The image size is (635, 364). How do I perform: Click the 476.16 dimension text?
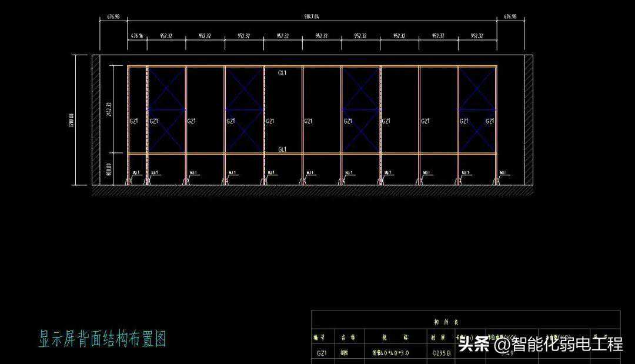click(136, 36)
